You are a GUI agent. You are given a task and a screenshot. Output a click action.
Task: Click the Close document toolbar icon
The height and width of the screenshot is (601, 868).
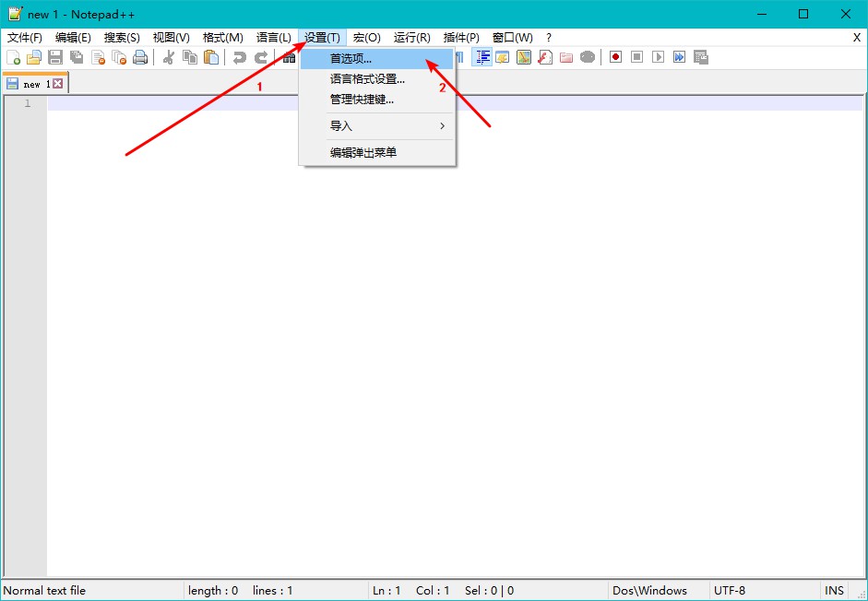pyautogui.click(x=98, y=57)
